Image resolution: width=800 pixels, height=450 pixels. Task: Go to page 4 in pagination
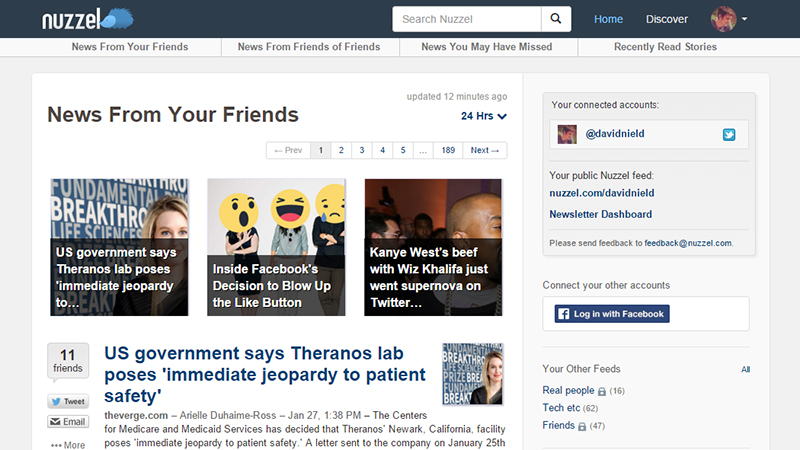tap(382, 151)
